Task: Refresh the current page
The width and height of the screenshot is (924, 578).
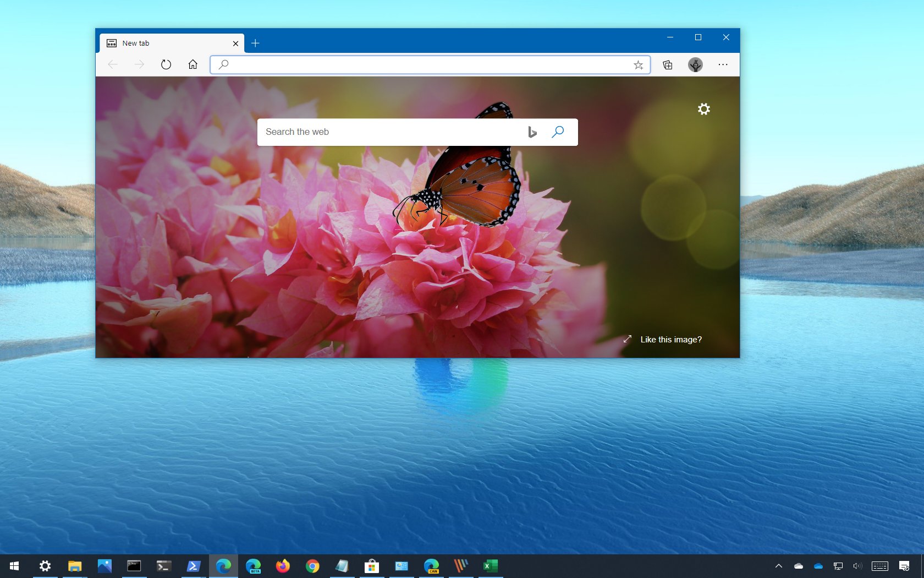Action: pos(166,64)
